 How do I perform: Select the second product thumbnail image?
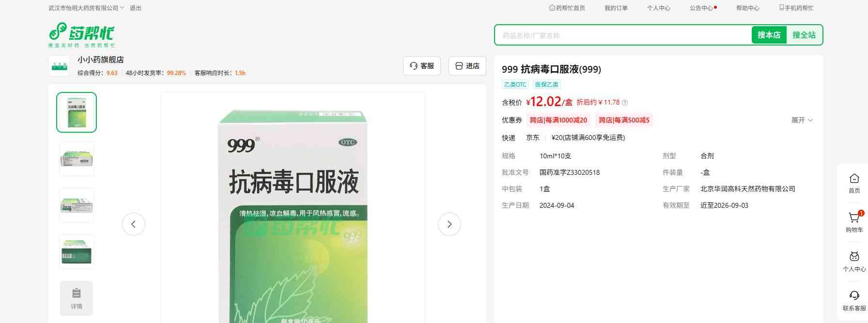77,159
